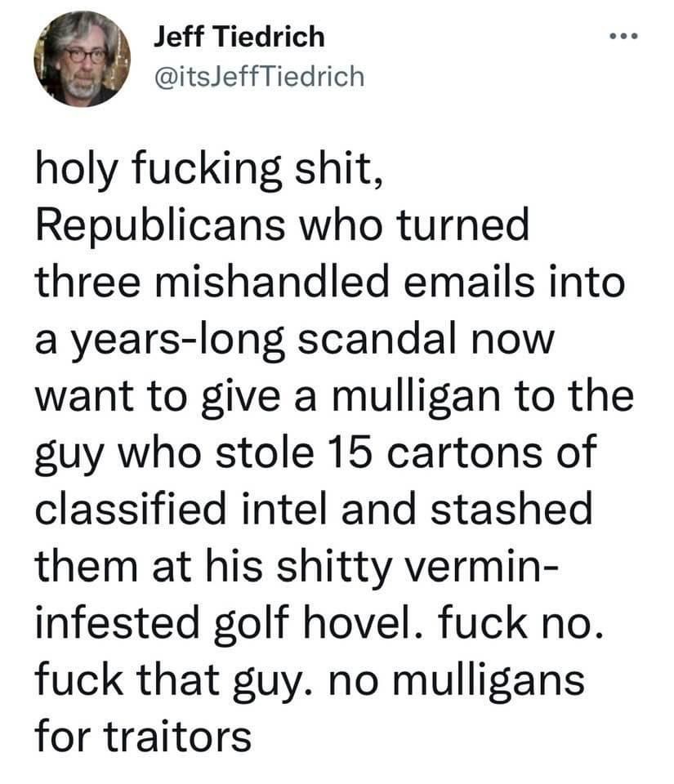This screenshot has height=784, width=674.
Task: Click the display name Jeff Tiedrich
Action: click(x=239, y=37)
